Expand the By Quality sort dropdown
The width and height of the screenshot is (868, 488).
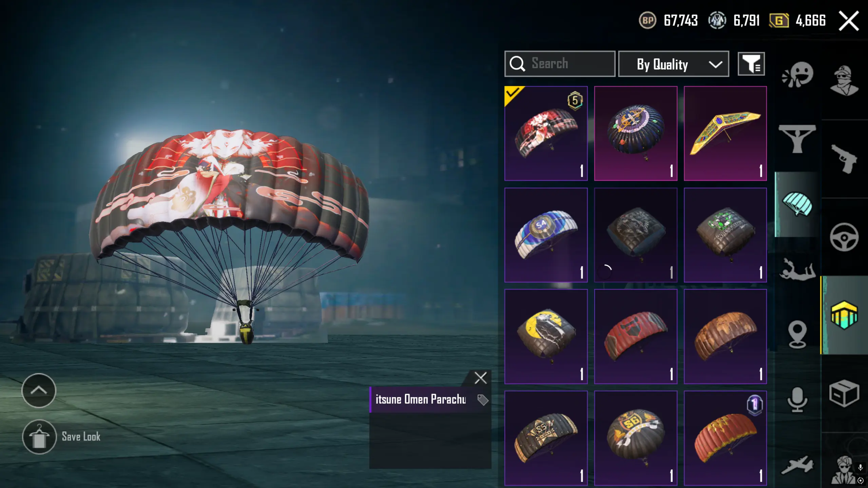coord(673,64)
